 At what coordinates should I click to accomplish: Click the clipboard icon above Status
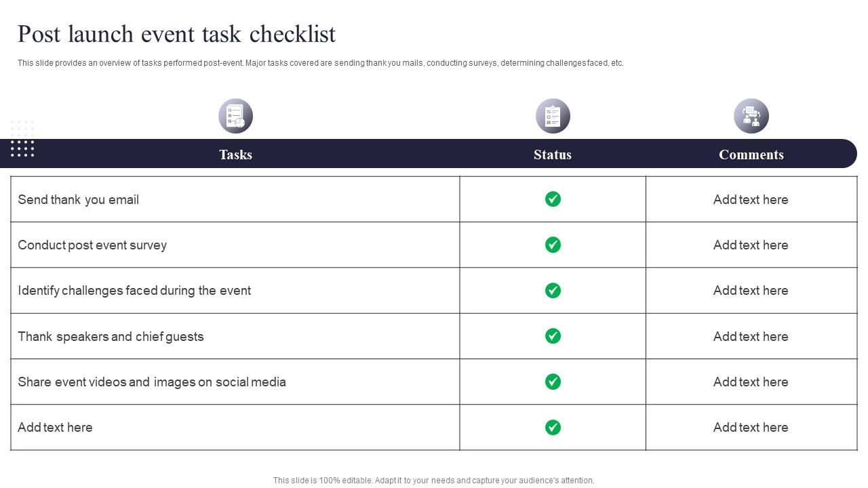pyautogui.click(x=553, y=116)
